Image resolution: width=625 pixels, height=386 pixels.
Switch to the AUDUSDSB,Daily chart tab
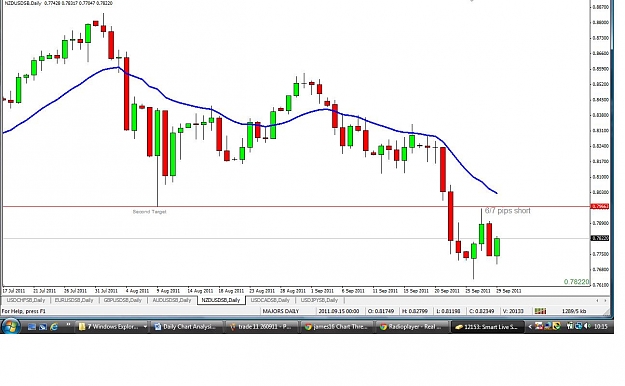coord(172,300)
